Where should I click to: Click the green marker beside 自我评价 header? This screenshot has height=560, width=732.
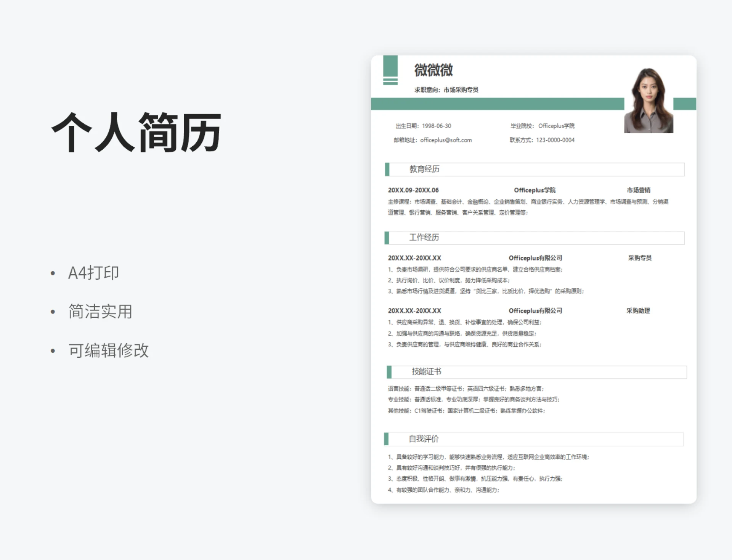pyautogui.click(x=388, y=439)
